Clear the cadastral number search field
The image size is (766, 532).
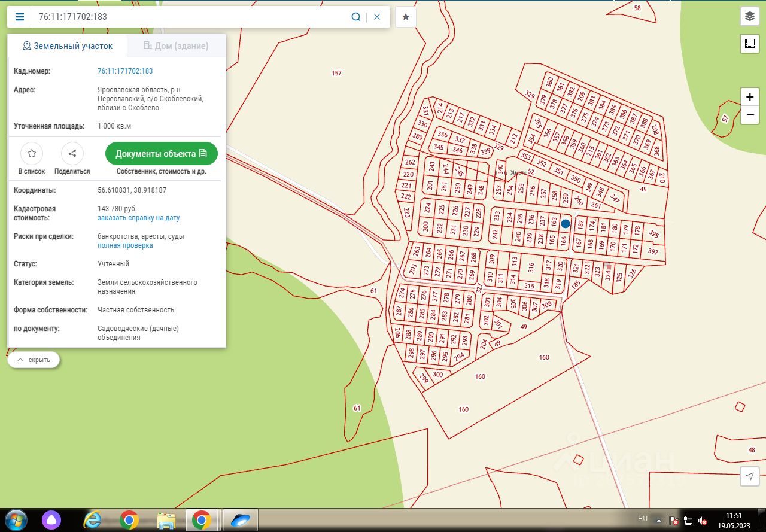(x=377, y=17)
